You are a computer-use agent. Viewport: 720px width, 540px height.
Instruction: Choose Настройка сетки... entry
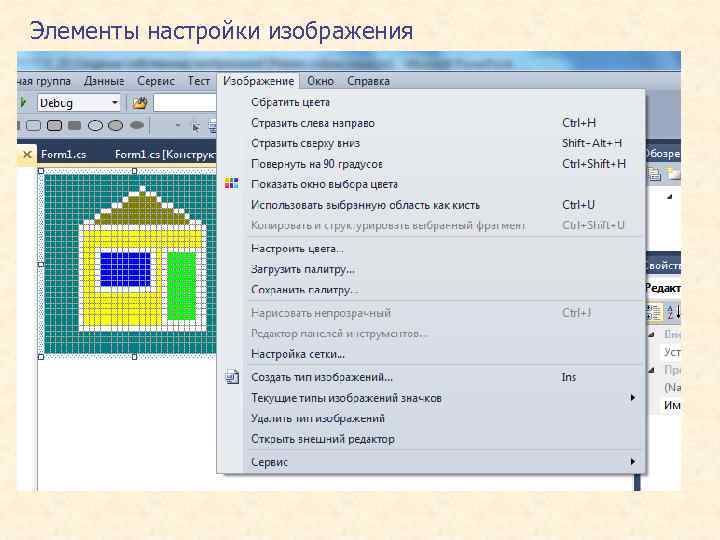coord(431,354)
